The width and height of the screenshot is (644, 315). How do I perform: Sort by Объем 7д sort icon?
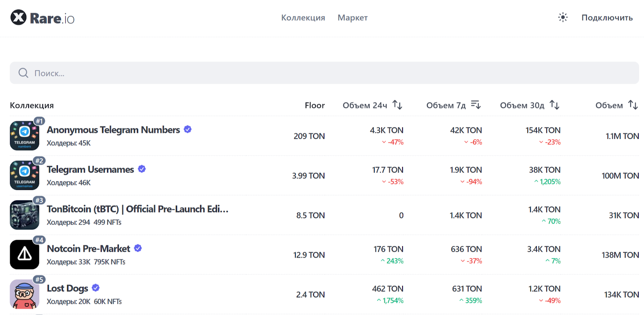coord(476,105)
